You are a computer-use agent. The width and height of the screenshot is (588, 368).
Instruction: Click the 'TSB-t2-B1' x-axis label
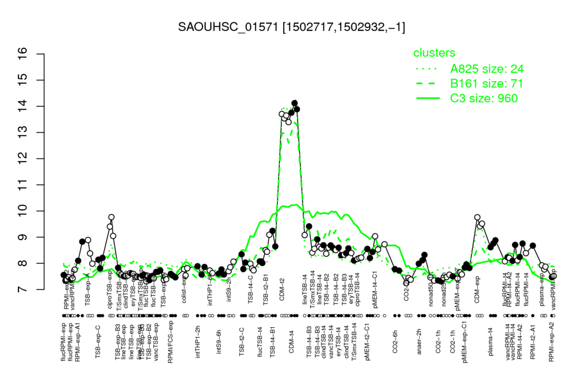266,290
